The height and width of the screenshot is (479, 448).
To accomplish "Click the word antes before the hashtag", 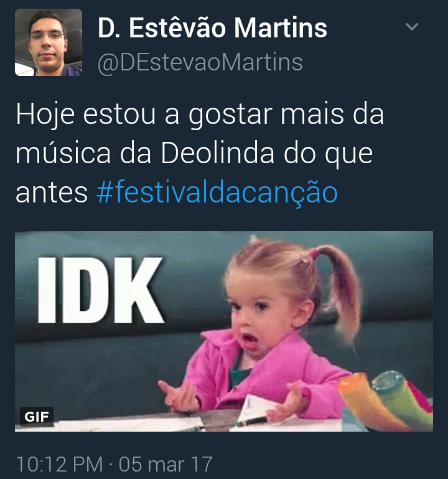I will [x=52, y=193].
